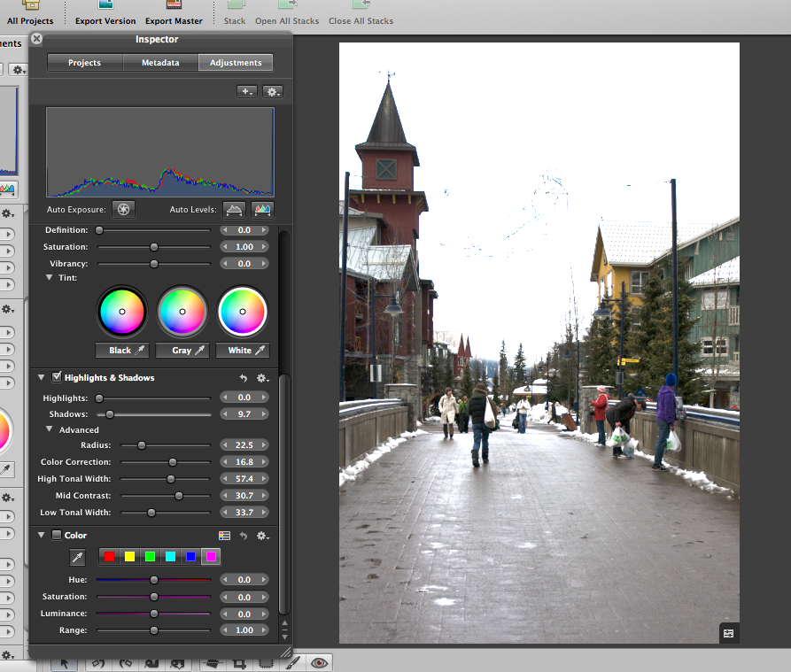This screenshot has height=672, width=791.
Task: Click Close All Stacks toolbar item
Action: click(361, 13)
